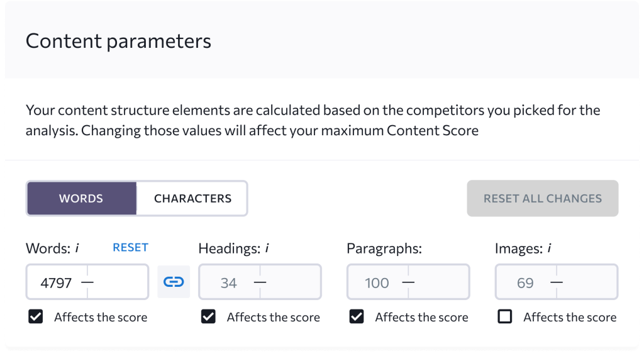Screen dimensions: 644x356
Task: Click the RESET ALL CHANGES button
Action: coord(543,198)
